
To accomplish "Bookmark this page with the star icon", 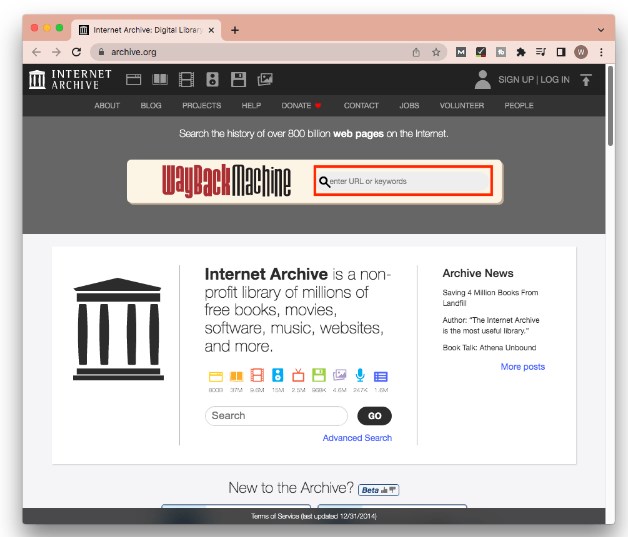I will (x=436, y=52).
